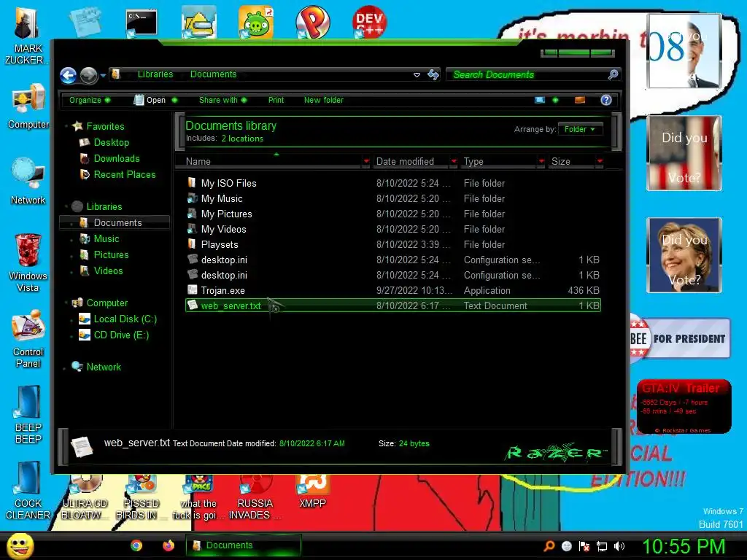Open the Control Panel desktop icon
The width and height of the screenshot is (747, 560).
[x=28, y=339]
